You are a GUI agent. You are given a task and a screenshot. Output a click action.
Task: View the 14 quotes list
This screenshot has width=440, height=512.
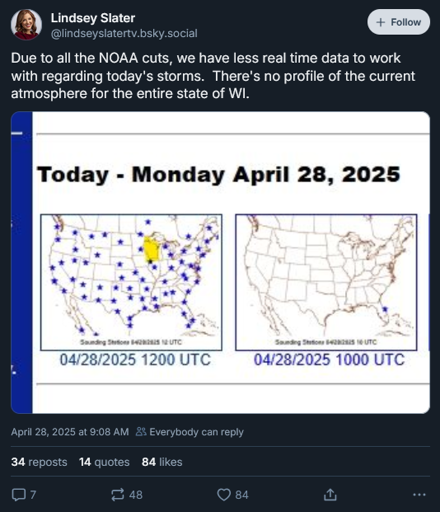coord(104,462)
